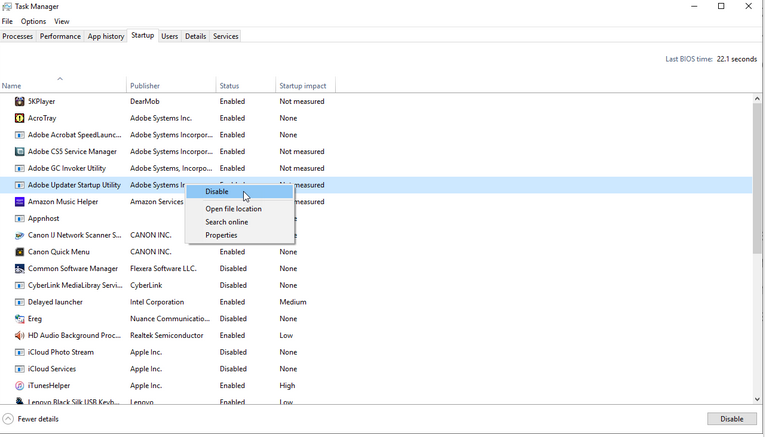Click the iCloud Services icon
Screen dimensions: 765x437
click(x=20, y=369)
